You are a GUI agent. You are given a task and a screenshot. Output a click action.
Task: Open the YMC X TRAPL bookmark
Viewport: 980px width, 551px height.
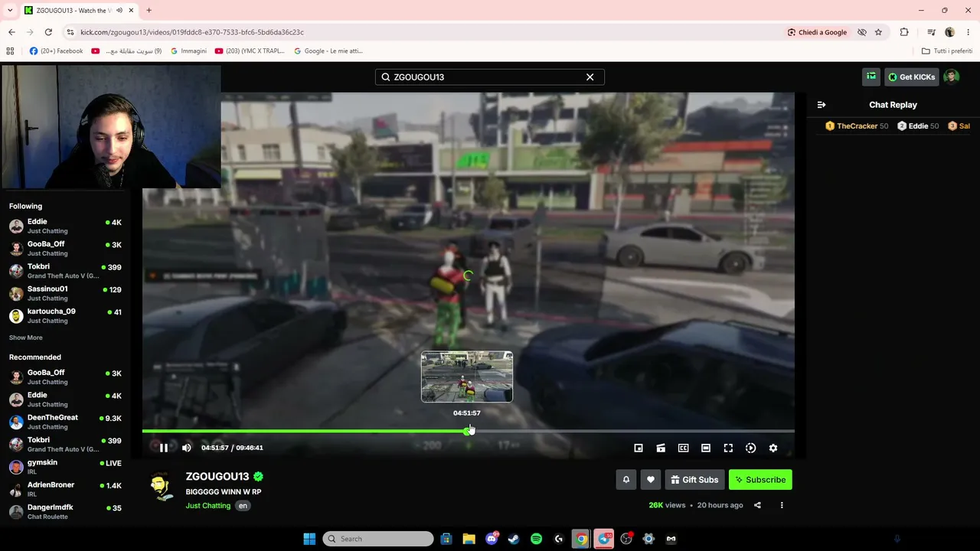250,51
